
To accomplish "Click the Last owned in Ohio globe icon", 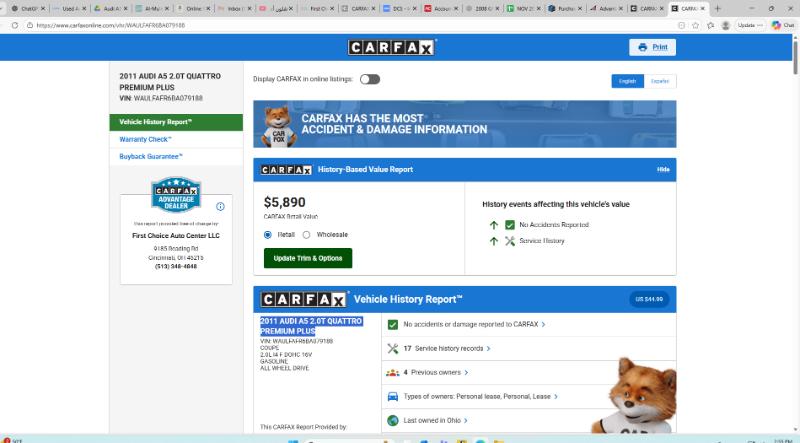I will coord(393,420).
